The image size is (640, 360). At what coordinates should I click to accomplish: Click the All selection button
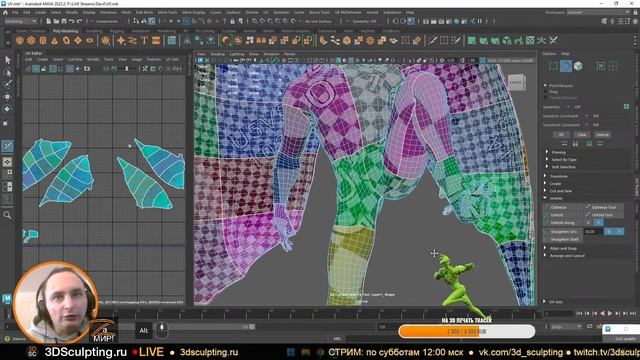click(561, 134)
